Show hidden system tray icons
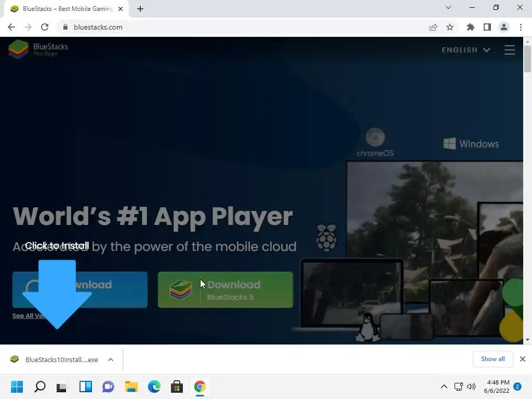 tap(444, 387)
